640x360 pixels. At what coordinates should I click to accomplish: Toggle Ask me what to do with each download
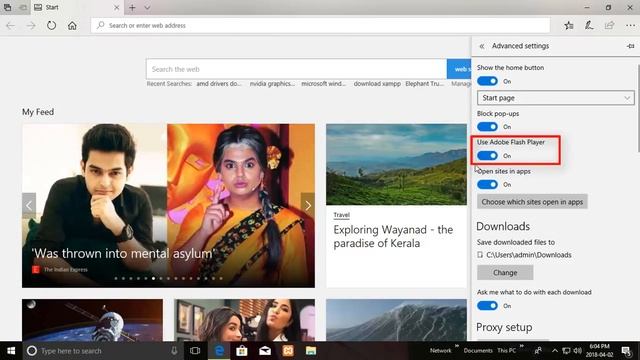coord(487,306)
